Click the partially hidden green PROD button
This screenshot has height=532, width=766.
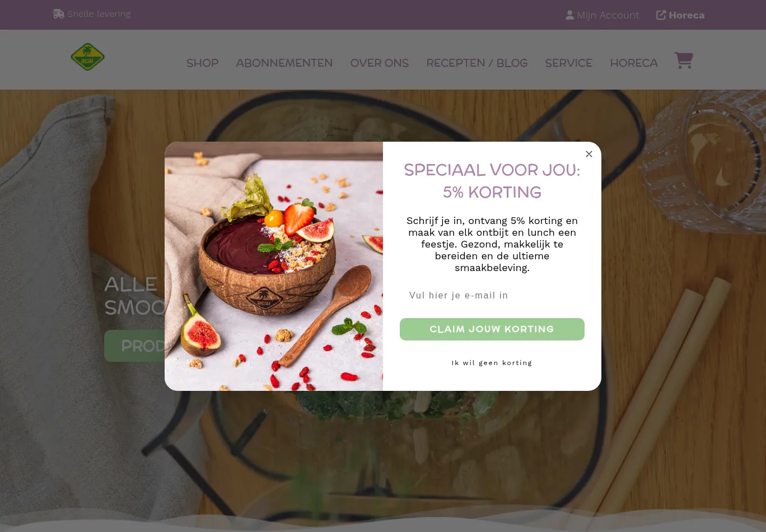pyautogui.click(x=134, y=346)
